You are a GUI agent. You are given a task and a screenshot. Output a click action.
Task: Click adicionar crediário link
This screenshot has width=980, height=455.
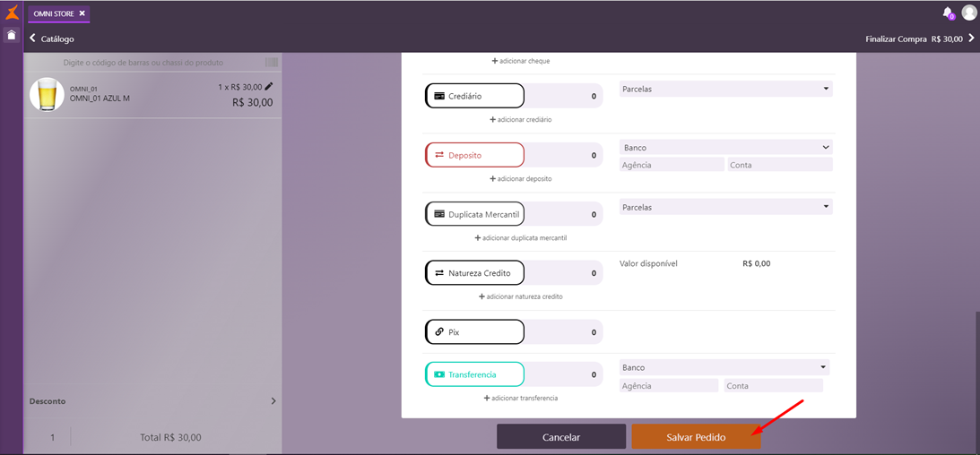(x=521, y=120)
